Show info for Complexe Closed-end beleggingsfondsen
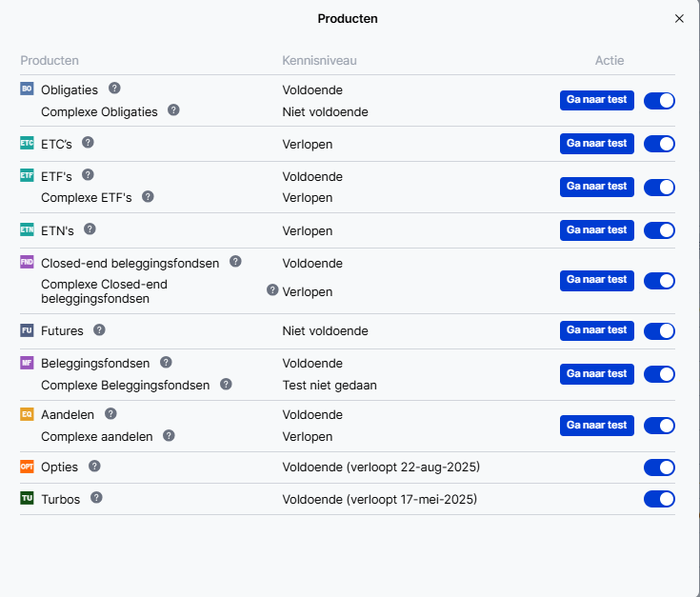The width and height of the screenshot is (700, 597). [x=272, y=290]
